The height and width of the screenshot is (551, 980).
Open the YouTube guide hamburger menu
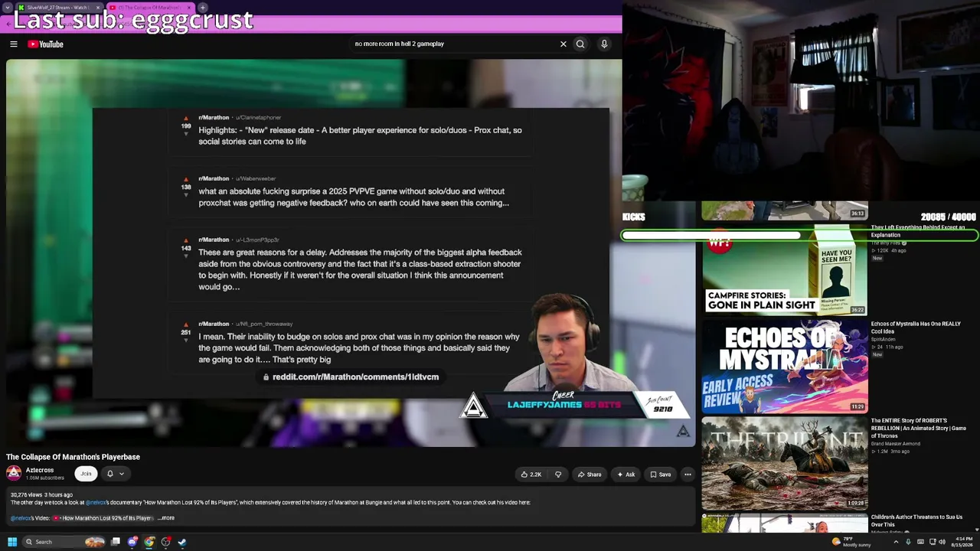14,44
